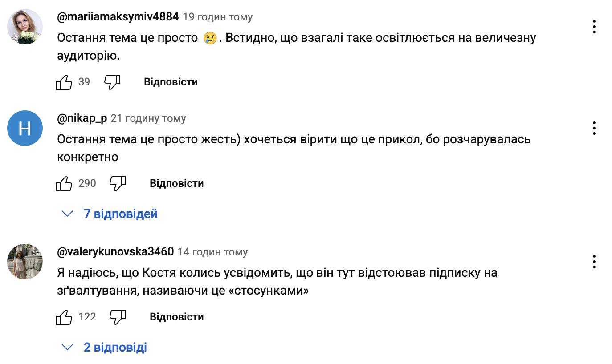Like the comment by @nikap_p

coord(64,184)
